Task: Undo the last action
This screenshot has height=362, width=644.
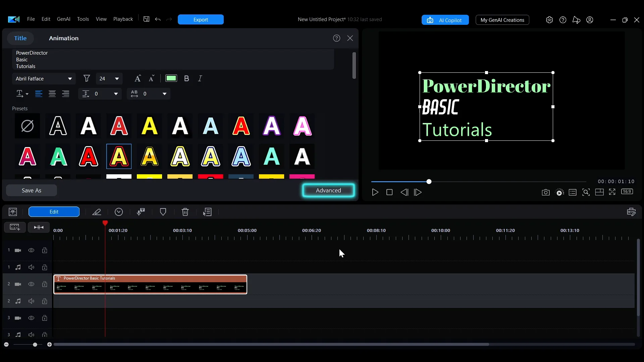Action: pos(158,19)
